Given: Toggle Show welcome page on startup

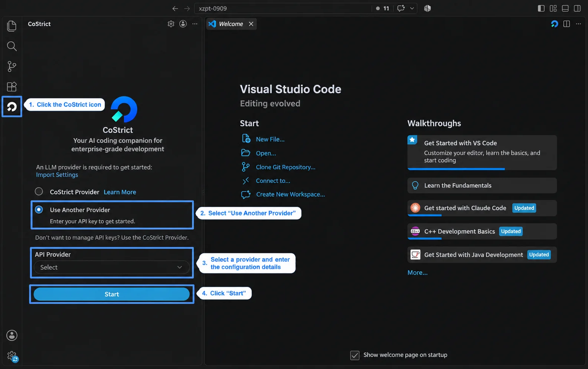Looking at the screenshot, I should tap(355, 355).
